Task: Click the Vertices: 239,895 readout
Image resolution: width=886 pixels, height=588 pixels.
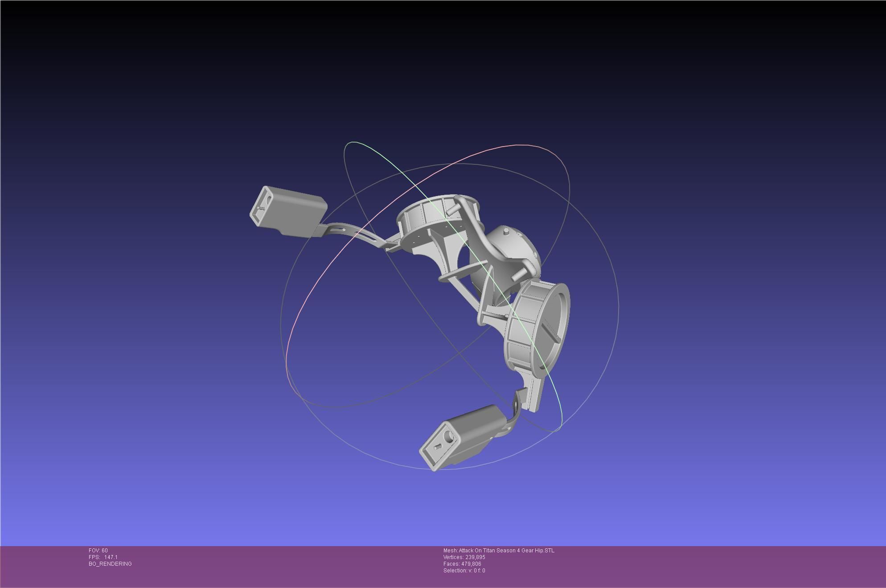Action: coord(464,557)
